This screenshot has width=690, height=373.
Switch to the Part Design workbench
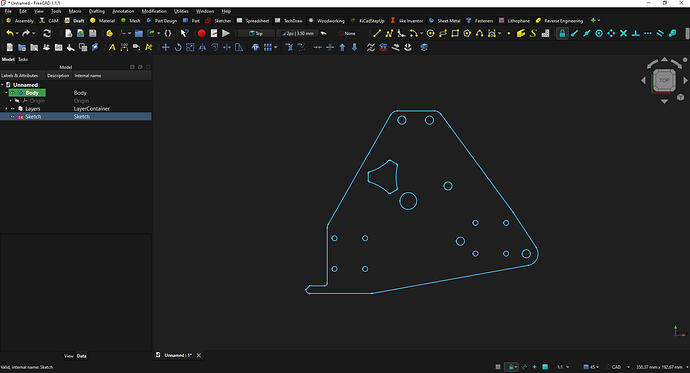coord(161,21)
